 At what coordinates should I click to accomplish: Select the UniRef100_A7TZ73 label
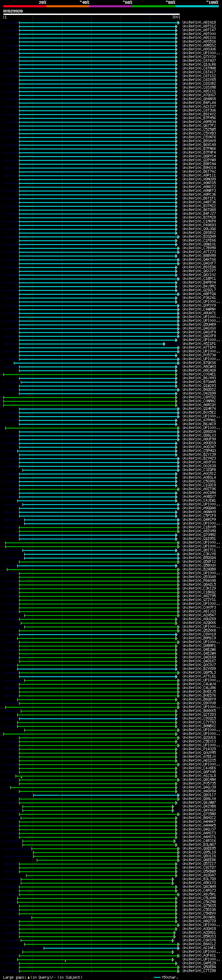[x=199, y=252]
